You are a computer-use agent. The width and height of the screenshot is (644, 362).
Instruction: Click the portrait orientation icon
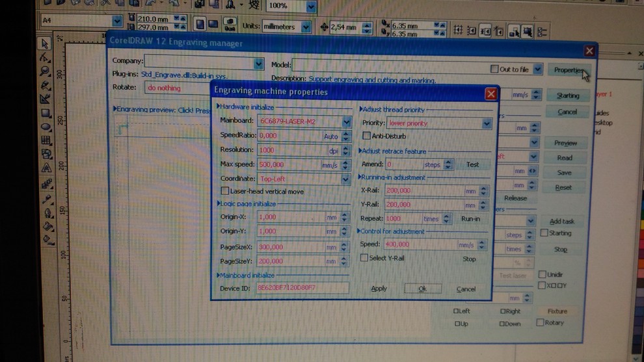tap(200, 25)
